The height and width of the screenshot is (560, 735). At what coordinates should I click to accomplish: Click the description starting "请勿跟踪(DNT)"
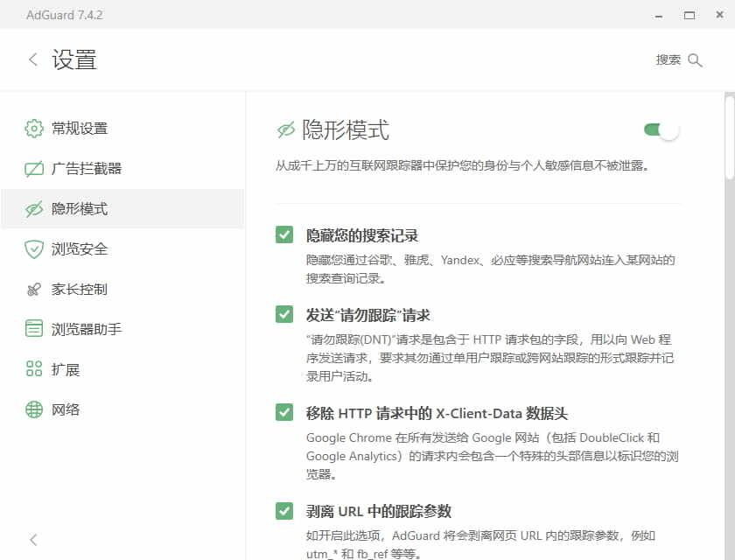(x=490, y=358)
